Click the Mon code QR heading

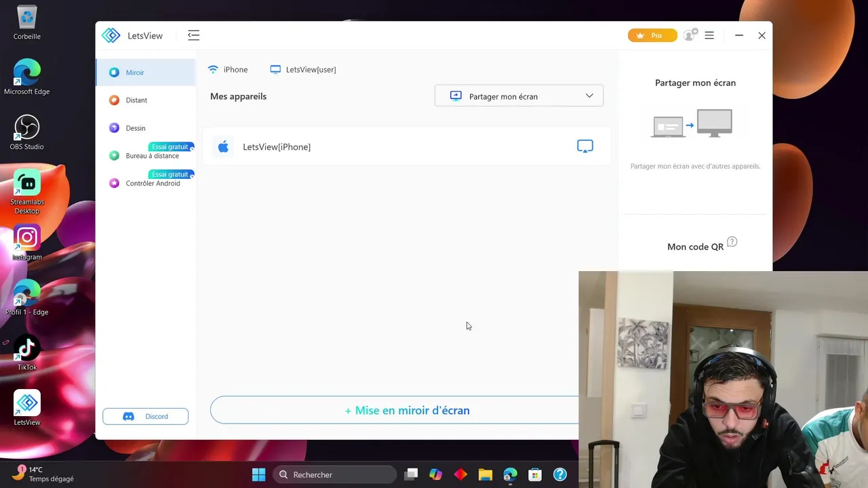click(x=695, y=247)
